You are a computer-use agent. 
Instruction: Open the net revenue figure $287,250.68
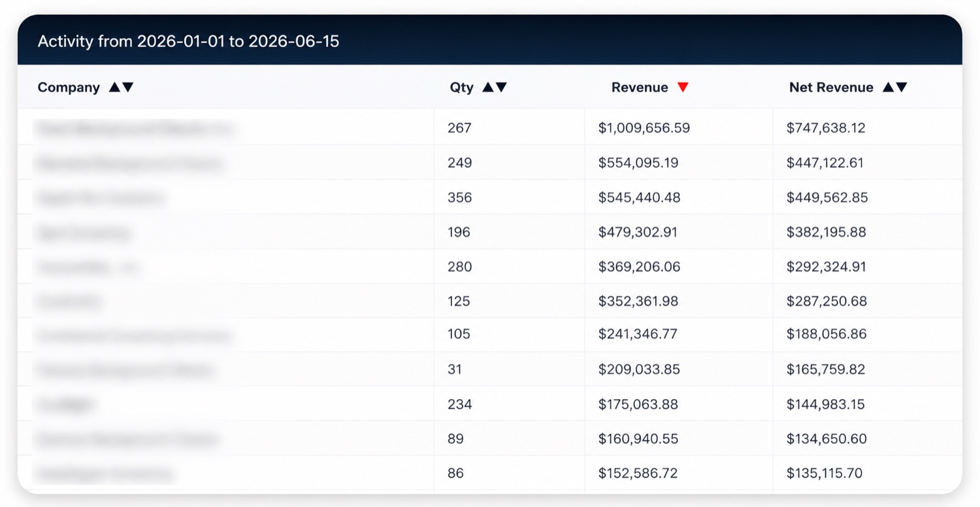[826, 301]
